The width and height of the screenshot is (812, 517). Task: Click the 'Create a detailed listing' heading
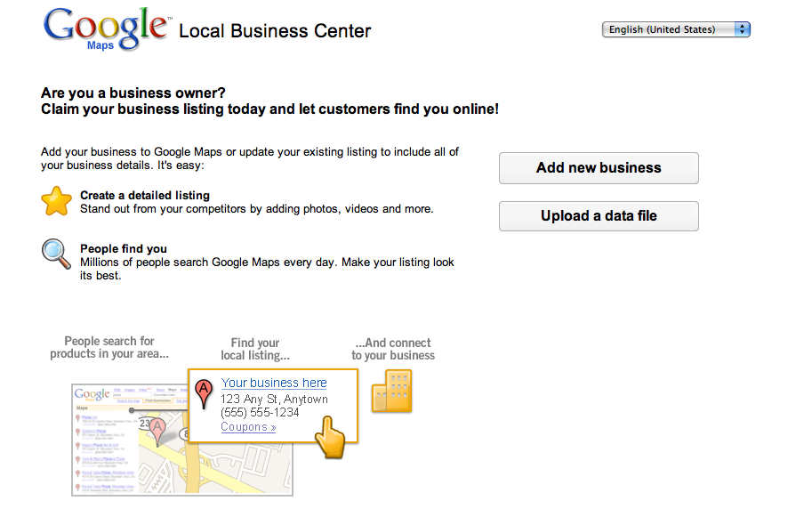coord(145,195)
